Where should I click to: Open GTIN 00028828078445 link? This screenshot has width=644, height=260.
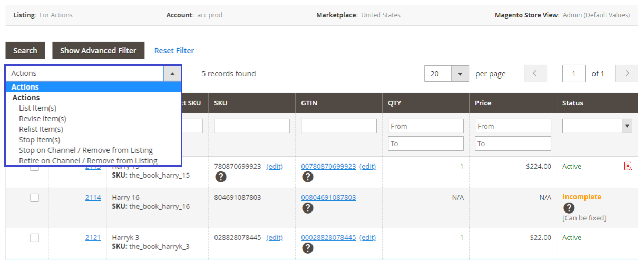328,237
